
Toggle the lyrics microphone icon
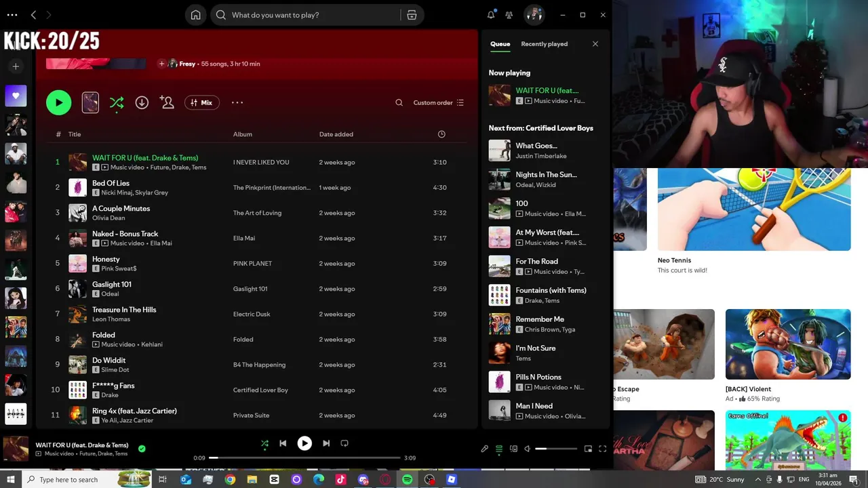[x=484, y=449]
